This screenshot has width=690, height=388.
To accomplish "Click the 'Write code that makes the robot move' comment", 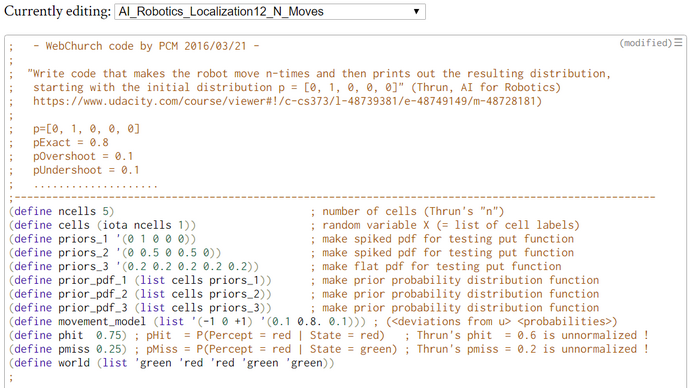I will pyautogui.click(x=319, y=73).
